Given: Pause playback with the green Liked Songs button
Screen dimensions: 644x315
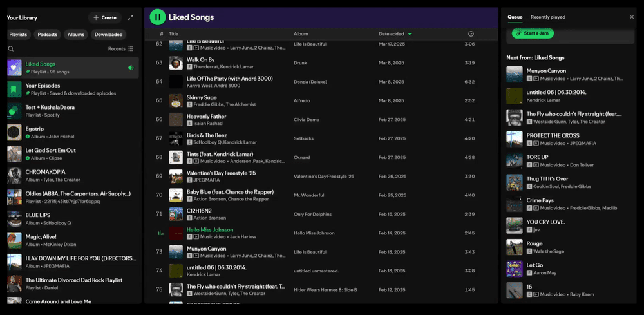Looking at the screenshot, I should click(x=157, y=17).
